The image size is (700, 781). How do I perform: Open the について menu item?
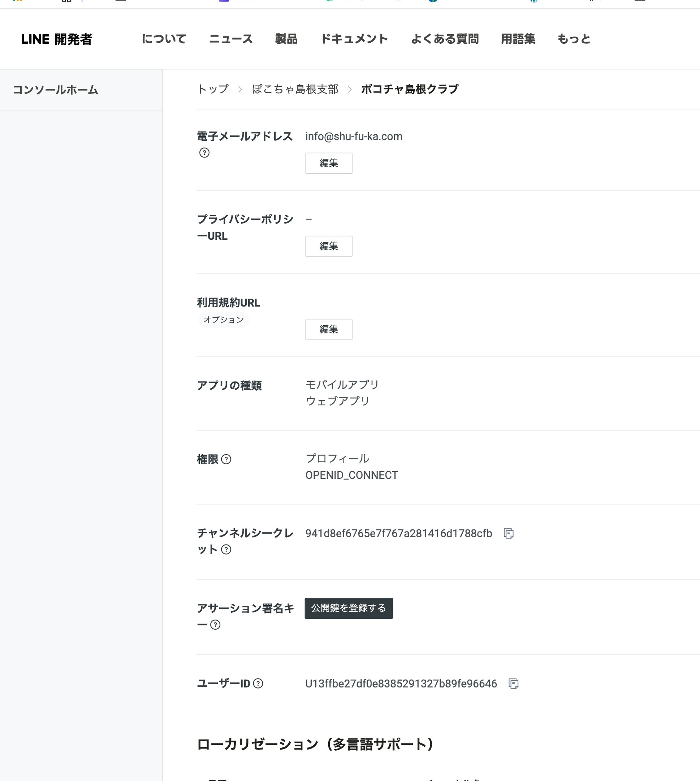[164, 39]
